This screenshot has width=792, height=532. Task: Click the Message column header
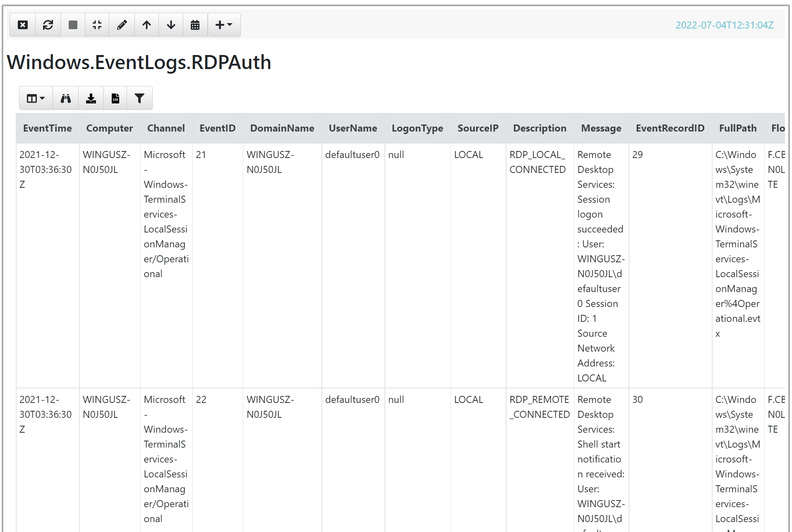point(601,128)
